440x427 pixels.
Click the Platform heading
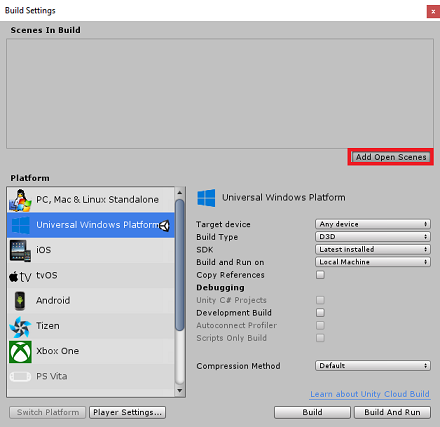30,178
